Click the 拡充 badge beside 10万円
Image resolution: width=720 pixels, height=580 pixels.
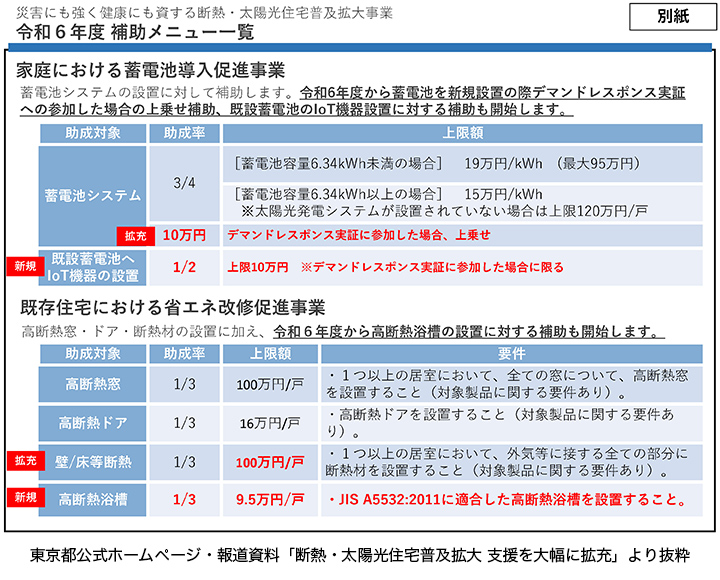click(134, 236)
